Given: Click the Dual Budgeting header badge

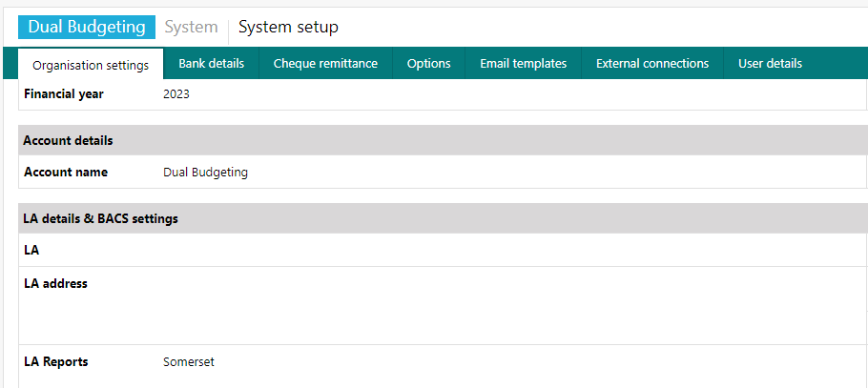Looking at the screenshot, I should pos(86,27).
